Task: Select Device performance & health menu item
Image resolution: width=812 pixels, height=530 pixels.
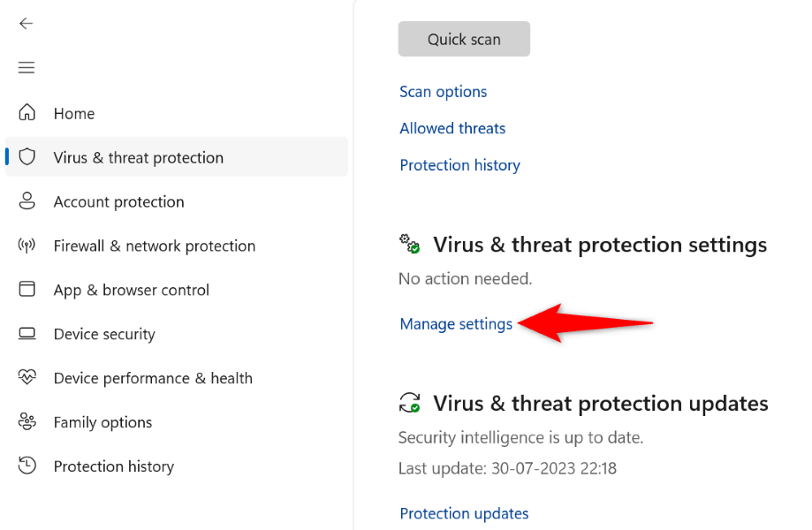Action: [x=153, y=378]
